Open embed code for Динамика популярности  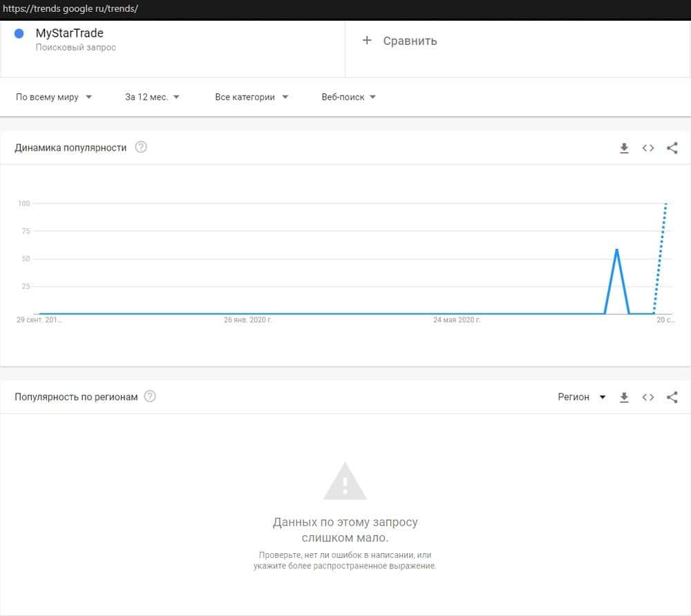(x=648, y=148)
